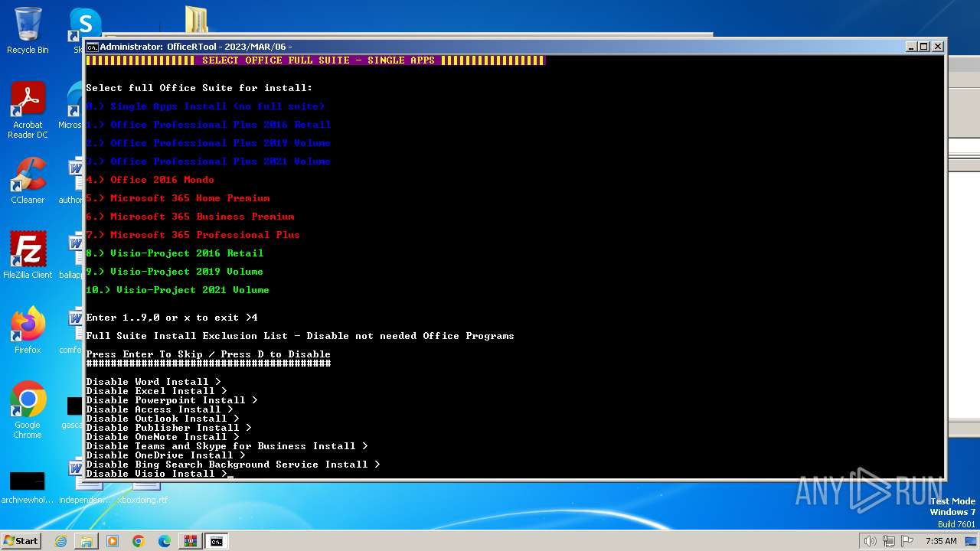The height and width of the screenshot is (551, 980).
Task: Click 'Visio-Project 2016 Retail' line
Action: [175, 253]
